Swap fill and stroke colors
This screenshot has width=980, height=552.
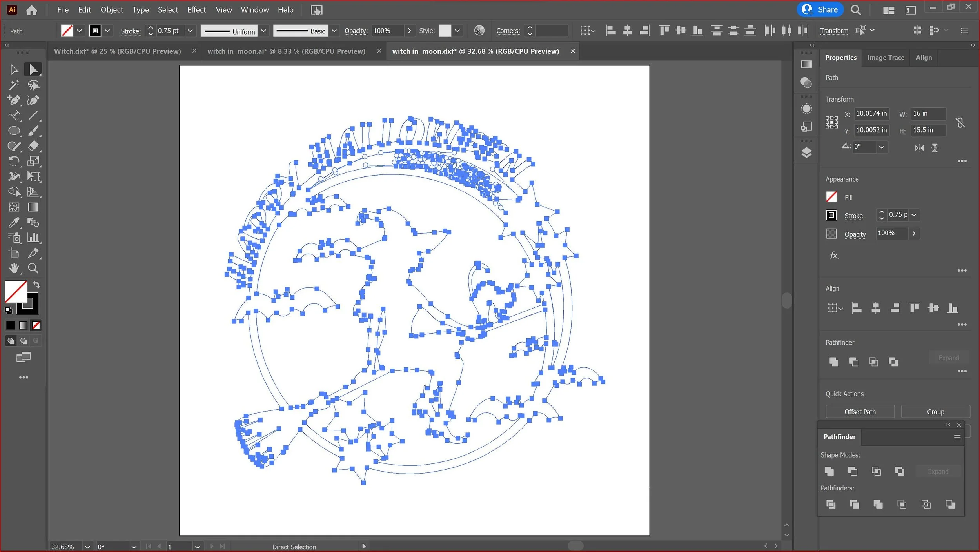pyautogui.click(x=36, y=285)
